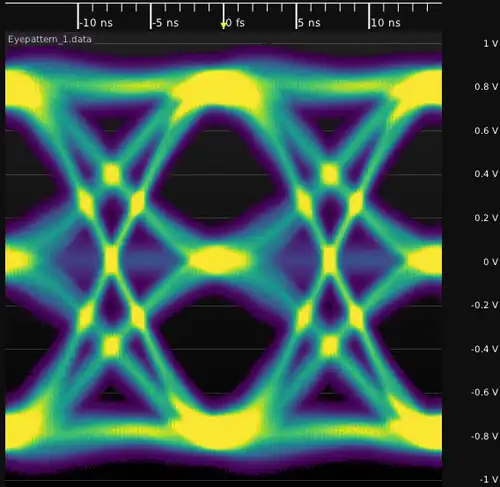Select the Eyepattern_1.data channel label
Image resolution: width=500 pixels, height=487 pixels.
50,39
